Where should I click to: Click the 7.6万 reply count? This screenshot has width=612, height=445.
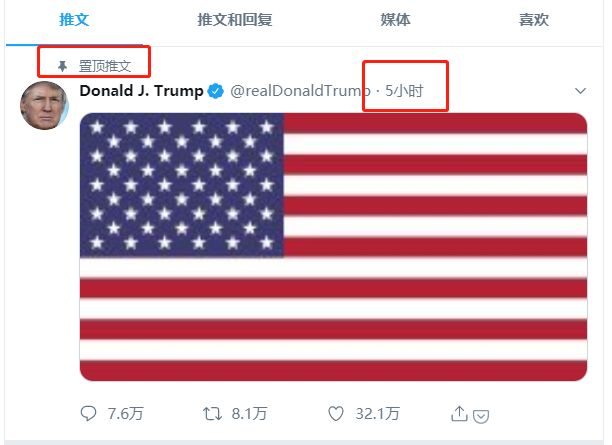click(126, 414)
